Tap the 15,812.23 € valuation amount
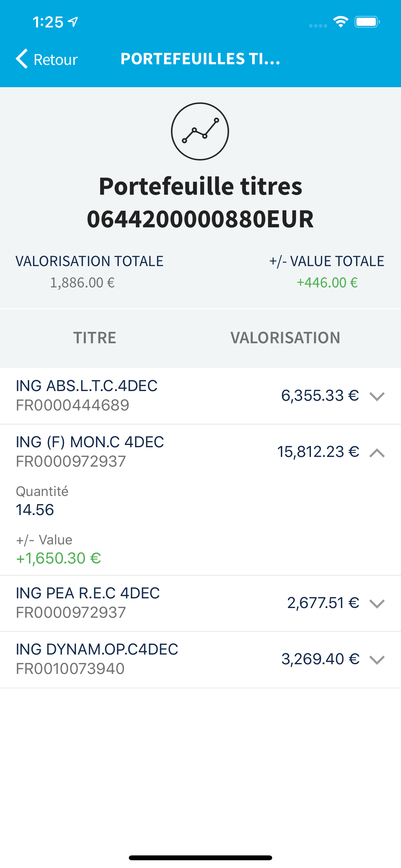Viewport: 401px width, 868px height. pyautogui.click(x=318, y=451)
